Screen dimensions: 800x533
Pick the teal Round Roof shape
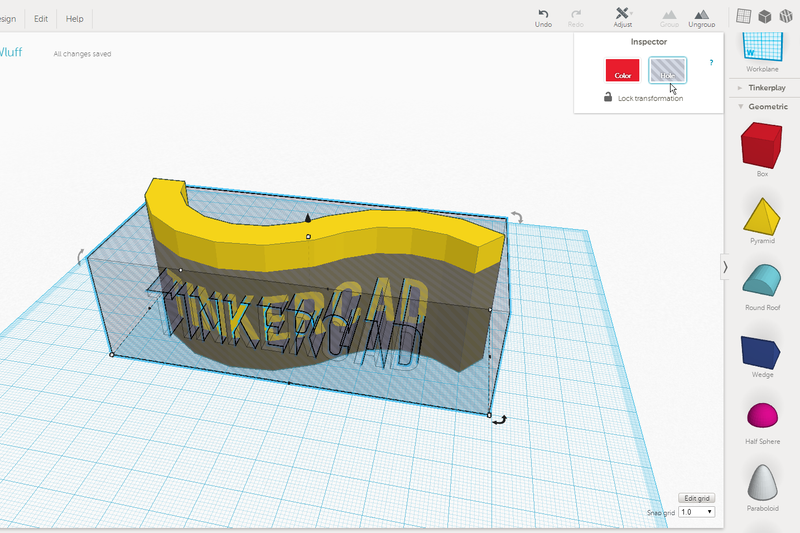762,280
